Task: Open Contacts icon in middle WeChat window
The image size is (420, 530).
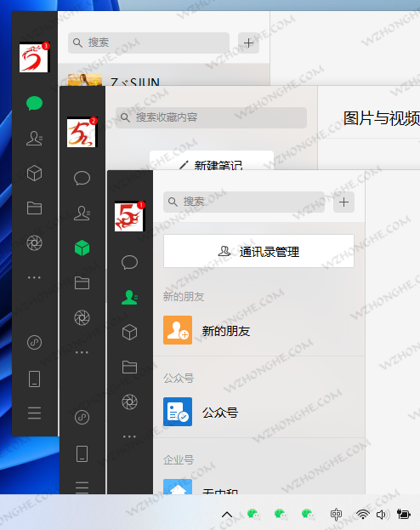Action: [x=82, y=214]
